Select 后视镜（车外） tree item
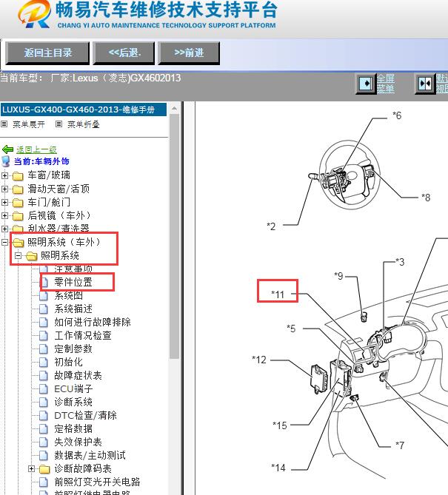Screen dimensions: 448x495 tap(59, 215)
